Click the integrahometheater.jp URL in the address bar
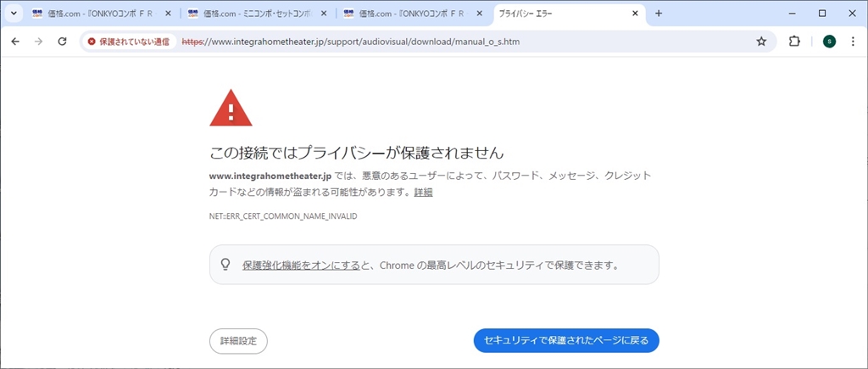The image size is (868, 369). click(x=350, y=42)
